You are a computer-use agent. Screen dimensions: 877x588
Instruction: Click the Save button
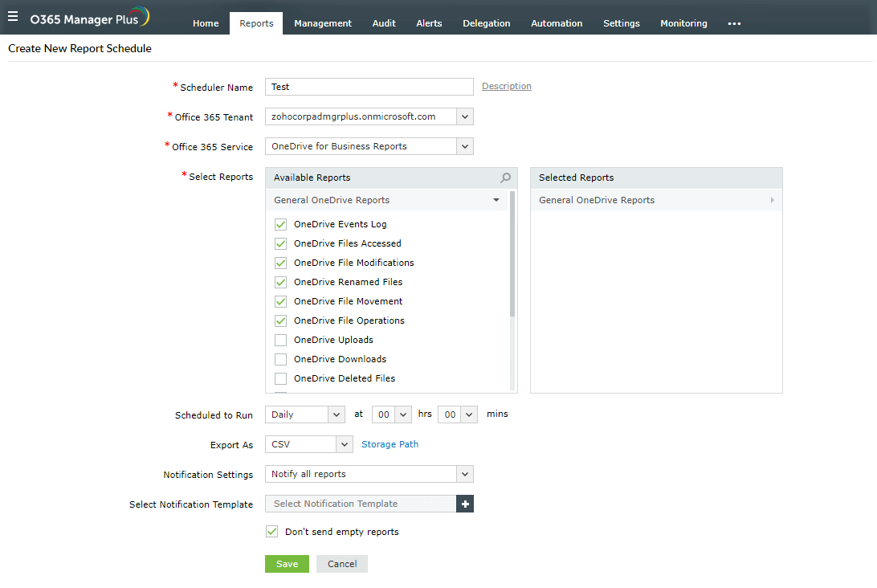pos(287,564)
